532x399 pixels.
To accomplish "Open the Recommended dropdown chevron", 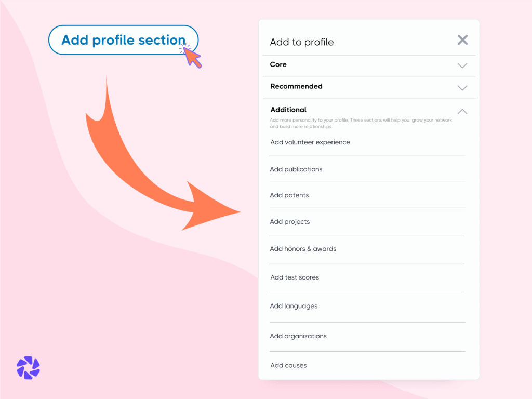I will click(x=462, y=88).
